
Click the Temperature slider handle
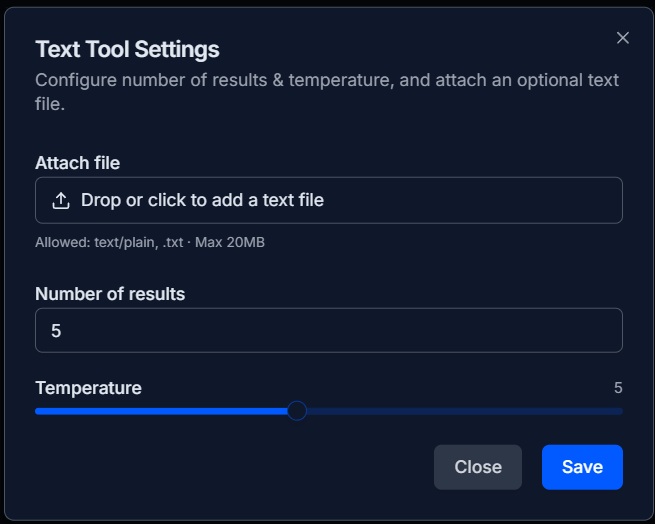tap(296, 411)
